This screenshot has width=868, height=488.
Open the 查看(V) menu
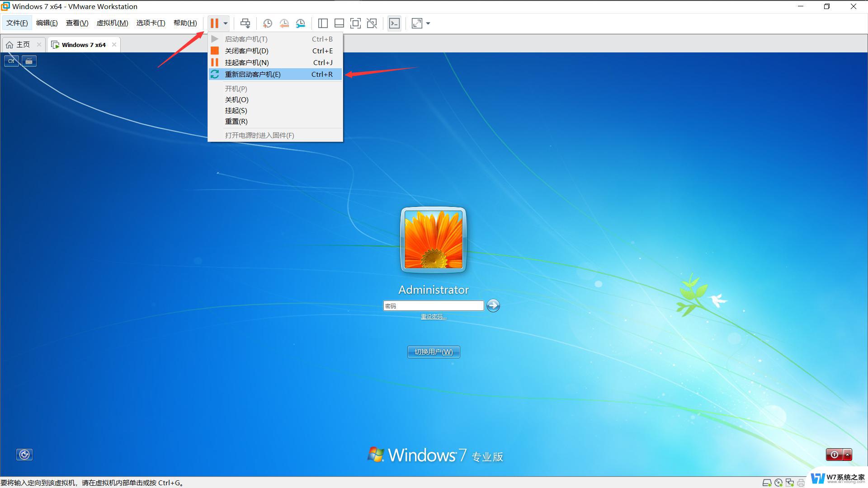[x=77, y=23]
